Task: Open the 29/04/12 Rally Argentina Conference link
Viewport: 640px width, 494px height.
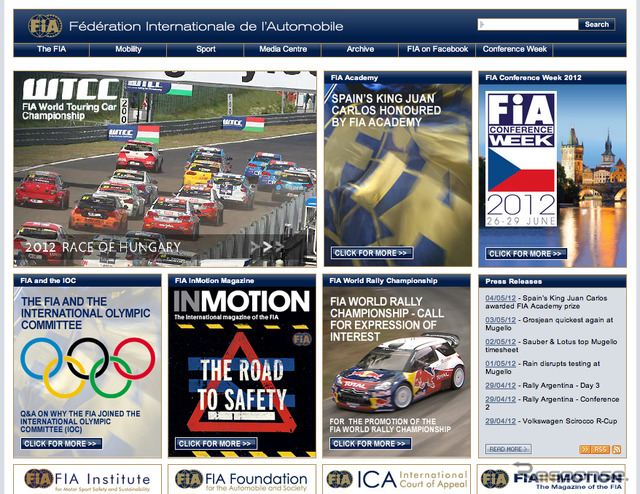Action: (x=500, y=399)
